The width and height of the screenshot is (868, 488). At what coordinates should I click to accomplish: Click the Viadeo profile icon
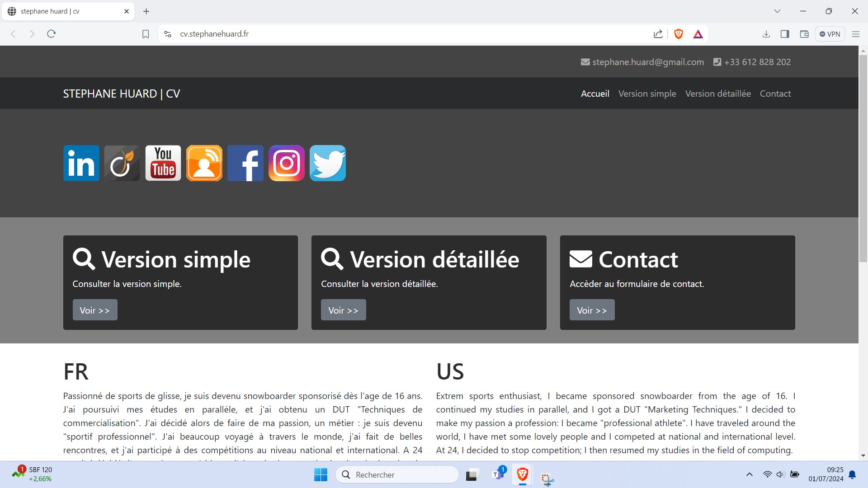[x=122, y=163]
